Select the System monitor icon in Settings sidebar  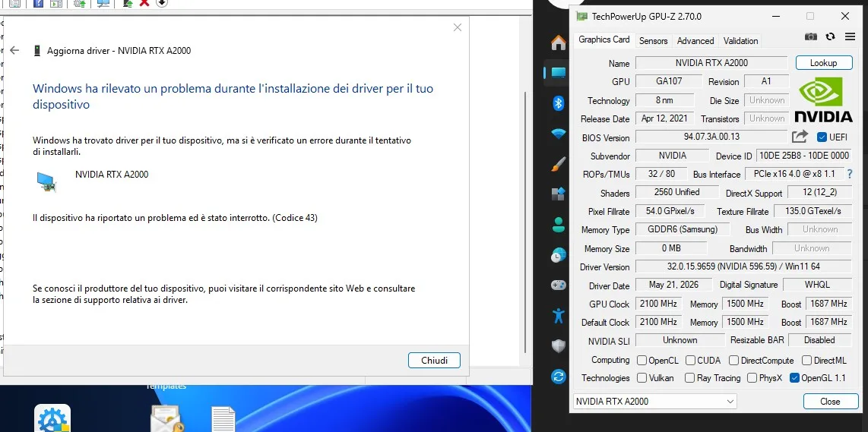pos(558,72)
